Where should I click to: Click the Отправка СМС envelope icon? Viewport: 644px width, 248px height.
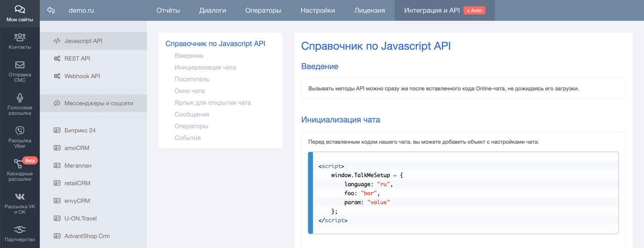(20, 65)
